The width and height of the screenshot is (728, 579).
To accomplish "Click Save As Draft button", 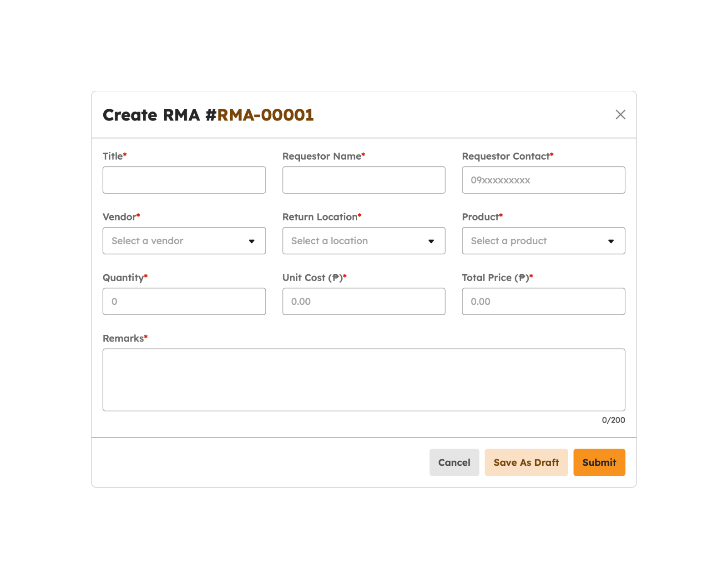I will (526, 463).
